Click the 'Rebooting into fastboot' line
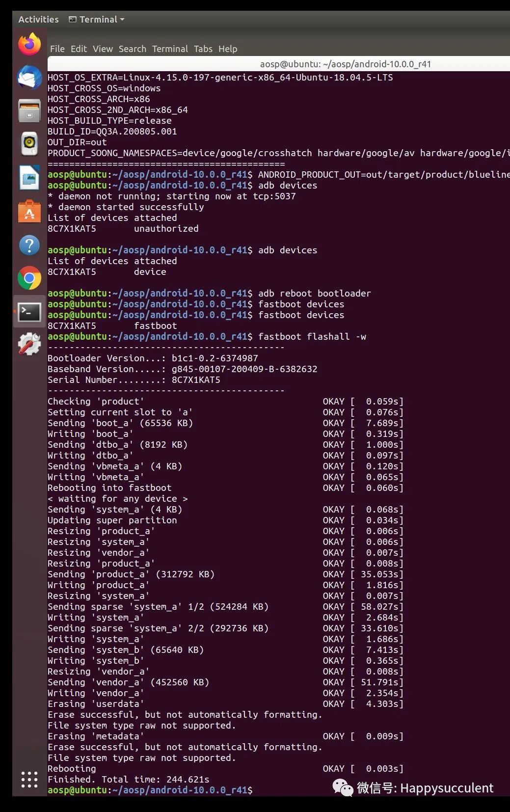Viewport: 510px width, 812px height. point(226,488)
